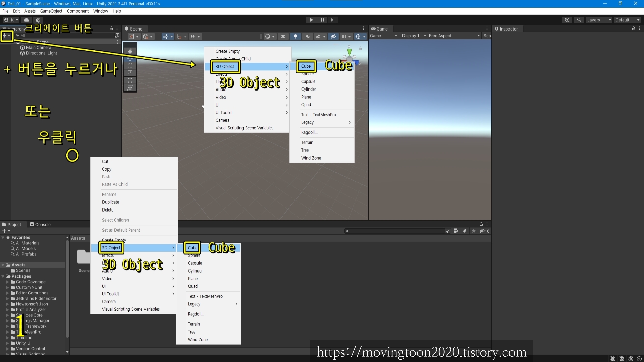This screenshot has height=362, width=644.
Task: Open Scene camera settings dropdown
Action: point(346,36)
